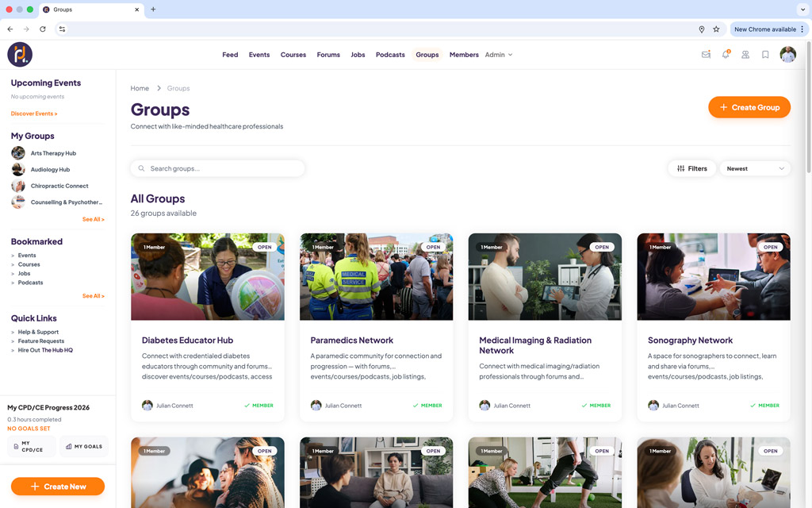Go to the Members tab

tap(464, 55)
